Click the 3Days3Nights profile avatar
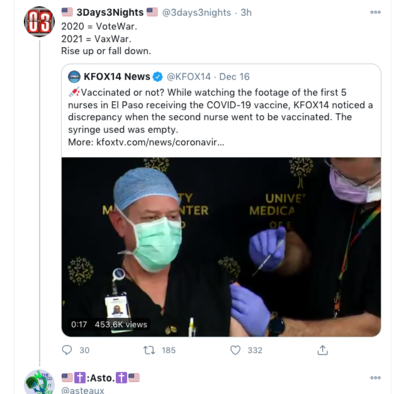The image size is (406, 394). click(x=39, y=21)
